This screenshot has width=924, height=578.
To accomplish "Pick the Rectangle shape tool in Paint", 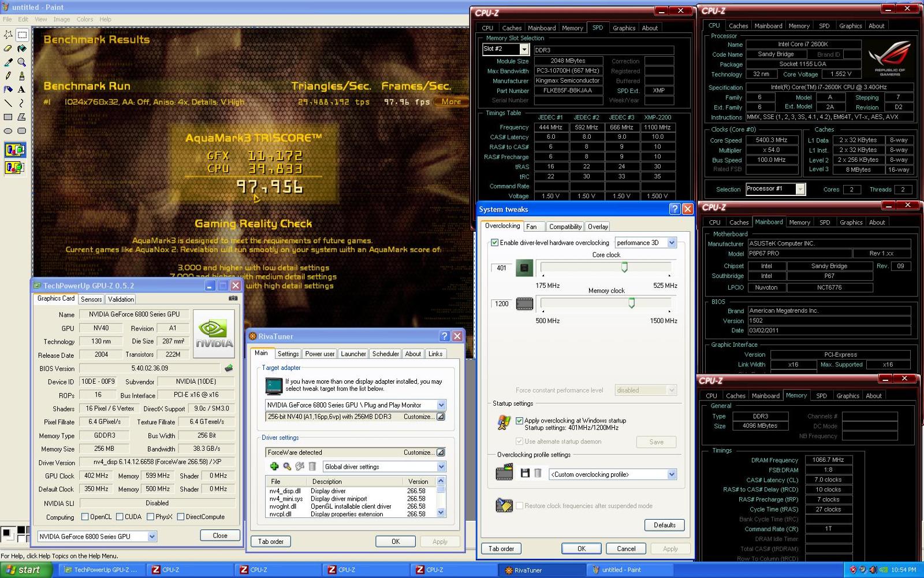I will pos(8,117).
